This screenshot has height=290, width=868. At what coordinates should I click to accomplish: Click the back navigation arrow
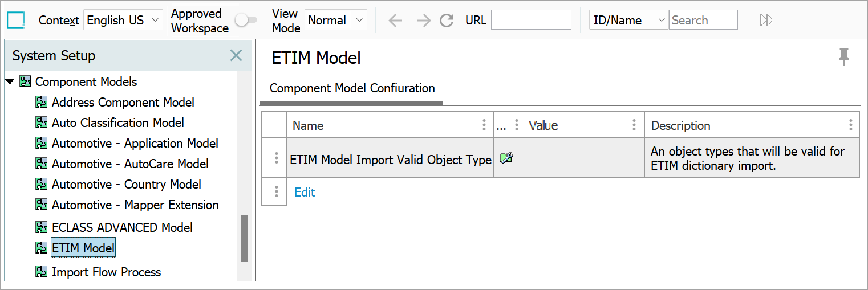(x=395, y=21)
